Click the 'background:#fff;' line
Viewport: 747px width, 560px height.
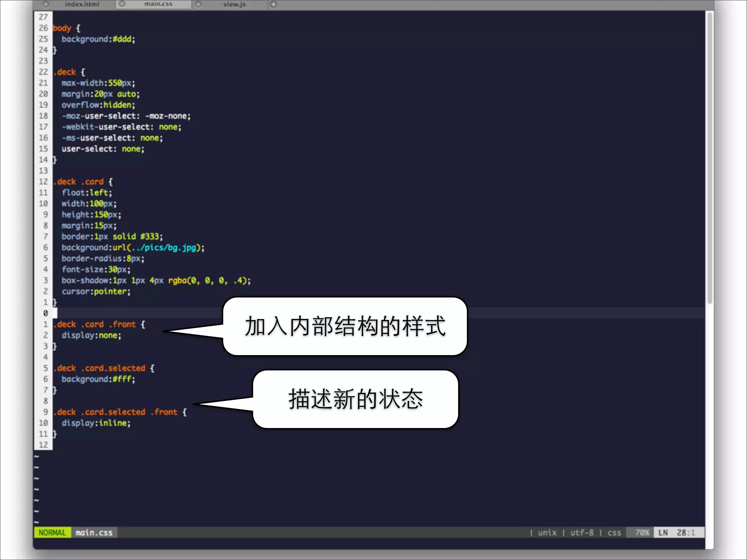click(x=98, y=379)
